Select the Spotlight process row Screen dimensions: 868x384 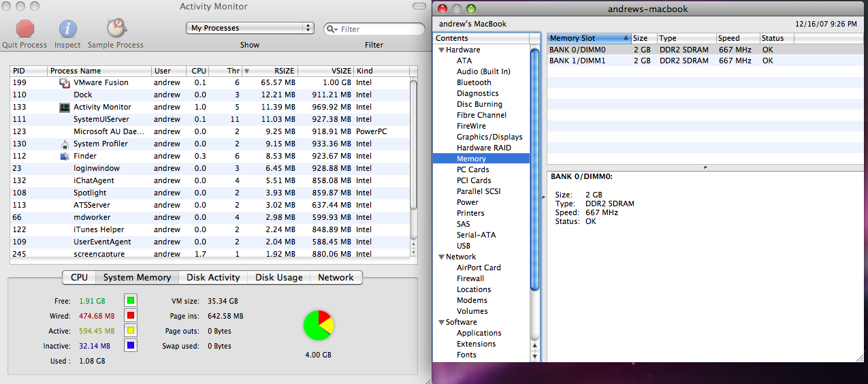tap(210, 193)
